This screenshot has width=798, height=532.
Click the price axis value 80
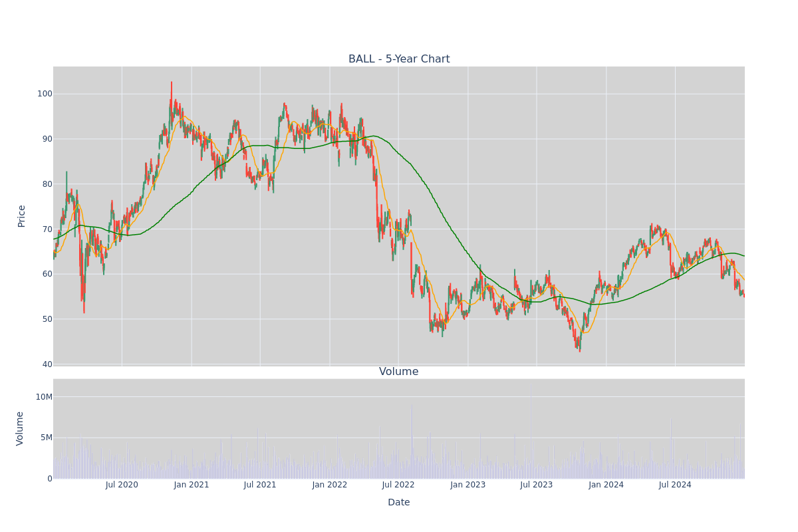click(47, 184)
